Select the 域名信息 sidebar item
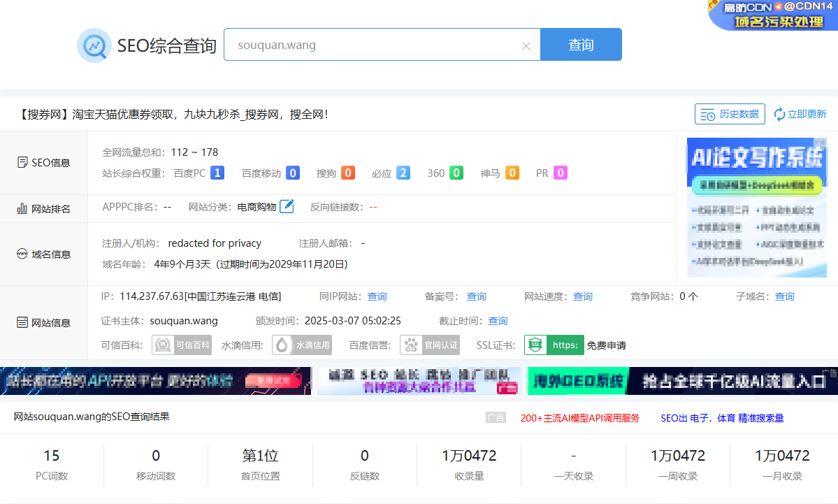 point(43,254)
